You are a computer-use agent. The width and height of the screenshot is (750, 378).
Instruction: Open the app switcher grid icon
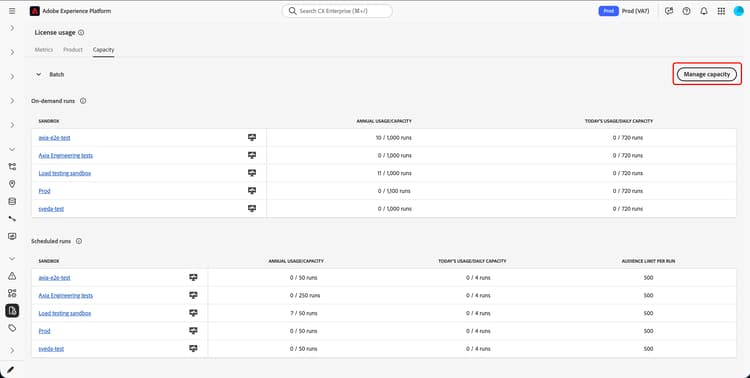tap(721, 11)
